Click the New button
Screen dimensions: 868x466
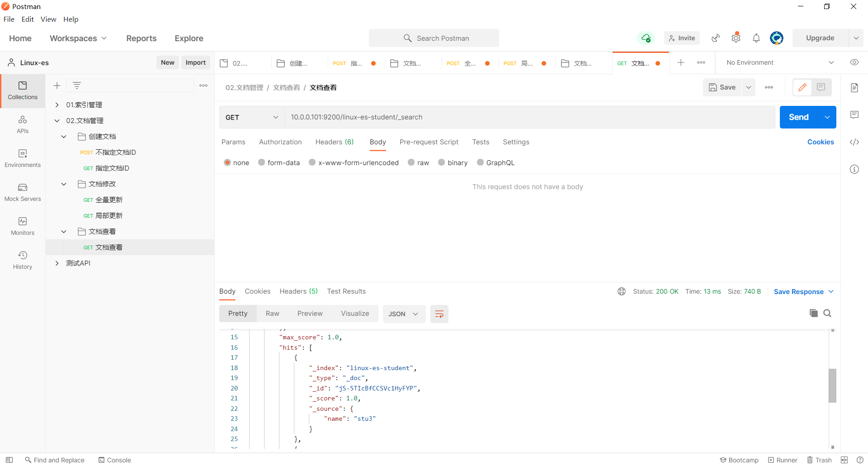(x=167, y=62)
